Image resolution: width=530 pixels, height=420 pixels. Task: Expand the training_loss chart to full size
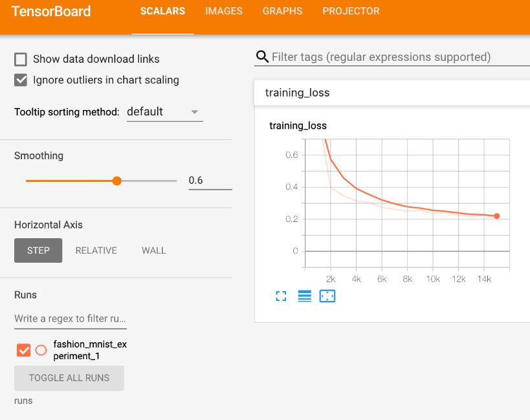point(281,296)
